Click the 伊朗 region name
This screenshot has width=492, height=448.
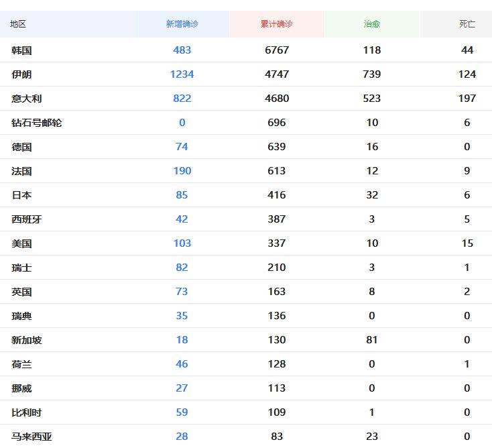[21, 74]
